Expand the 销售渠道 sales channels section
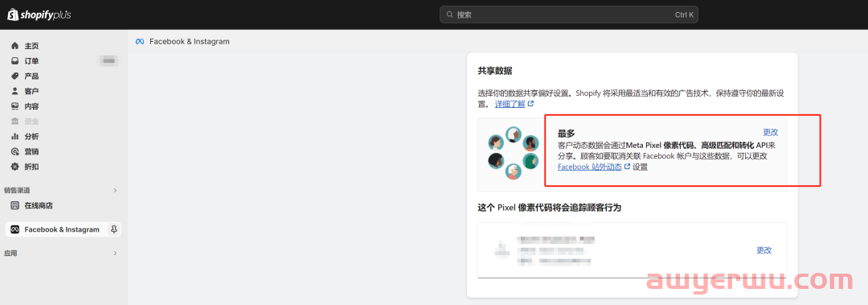This screenshot has height=305, width=868. [x=115, y=190]
